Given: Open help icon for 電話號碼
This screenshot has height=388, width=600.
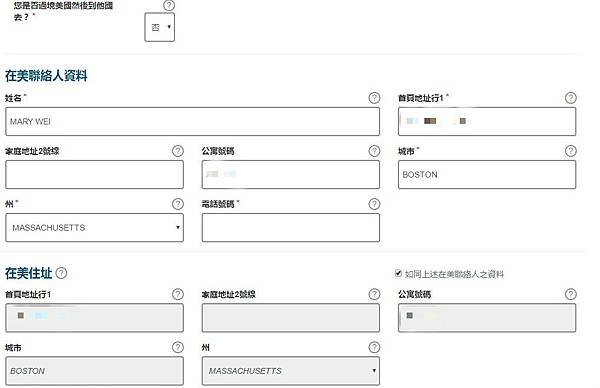Looking at the screenshot, I should [374, 204].
